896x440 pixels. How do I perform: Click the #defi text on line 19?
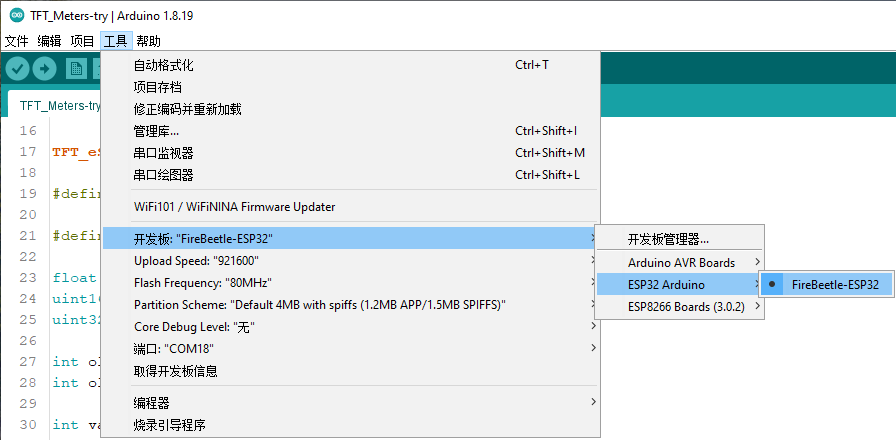(77, 194)
